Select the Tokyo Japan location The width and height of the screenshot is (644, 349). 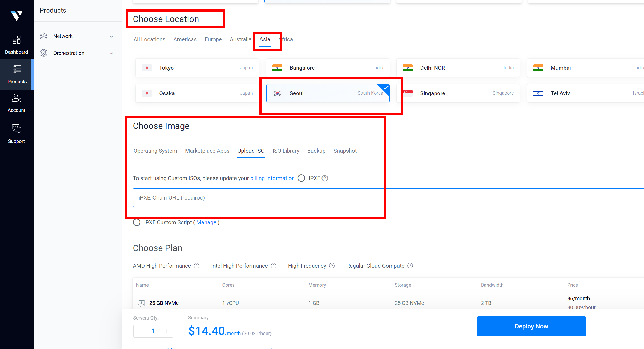[197, 68]
